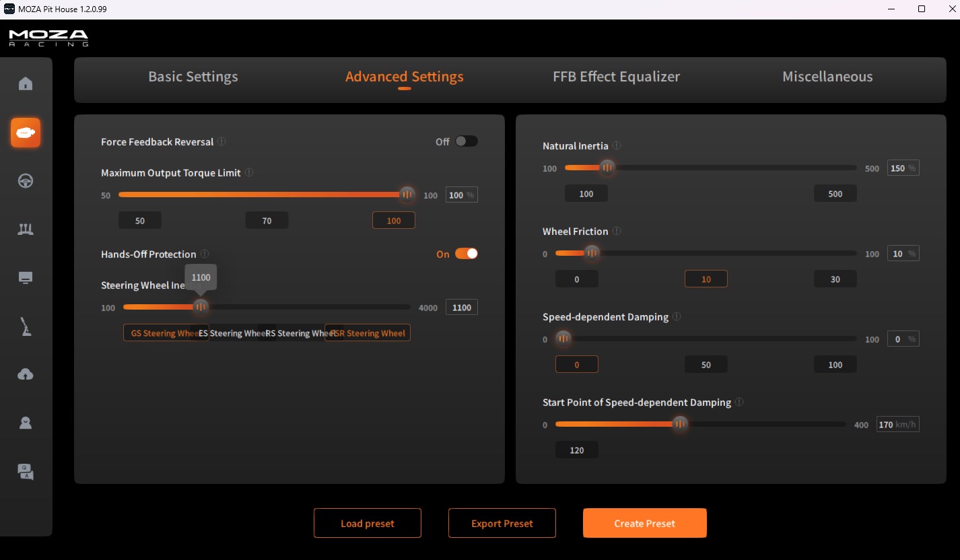Image resolution: width=960 pixels, height=560 pixels.
Task: Show info for Force Feedback Reversal
Action: click(221, 142)
